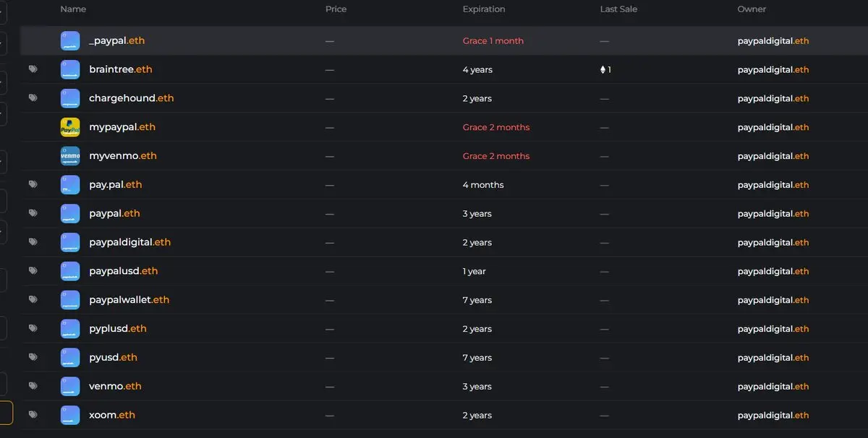
Task: Click '7 years' expiration for pyusd.eth
Action: 477,358
